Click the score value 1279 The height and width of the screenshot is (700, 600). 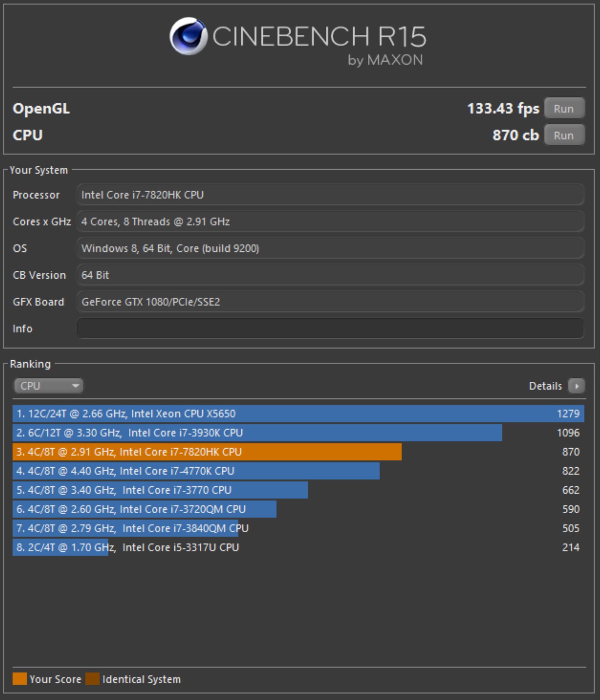568,414
